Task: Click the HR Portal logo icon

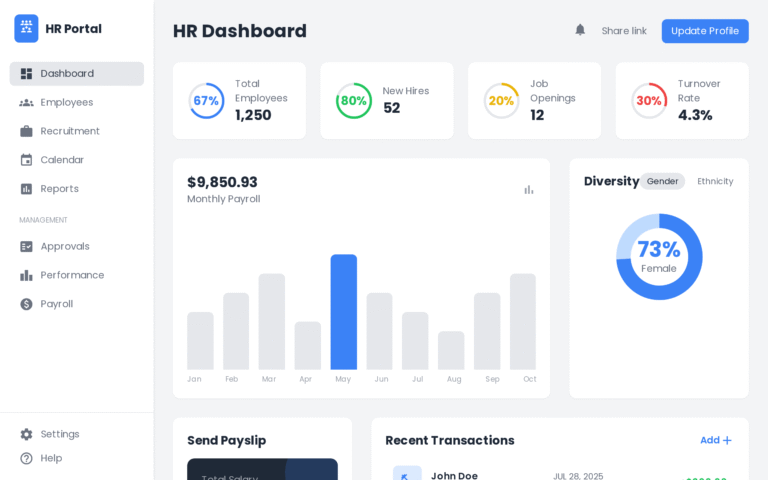Action: click(26, 29)
